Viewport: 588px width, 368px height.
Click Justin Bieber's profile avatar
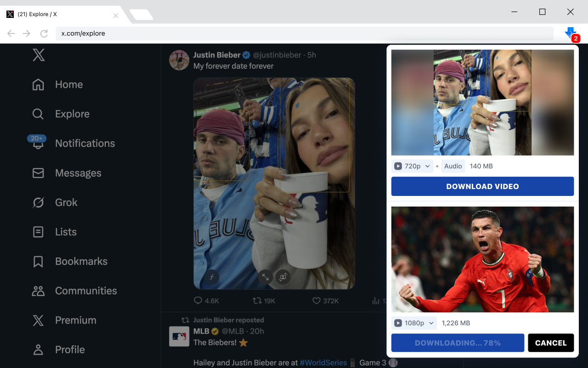point(179,60)
